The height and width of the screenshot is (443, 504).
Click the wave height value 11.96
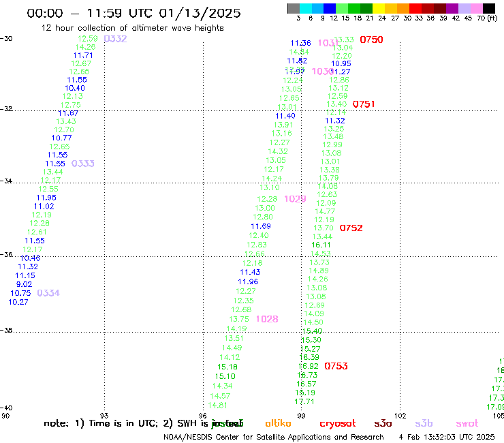[x=248, y=282]
